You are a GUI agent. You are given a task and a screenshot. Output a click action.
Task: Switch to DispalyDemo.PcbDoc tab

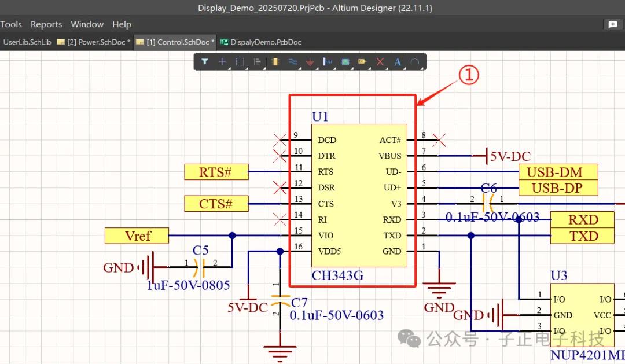(x=260, y=42)
